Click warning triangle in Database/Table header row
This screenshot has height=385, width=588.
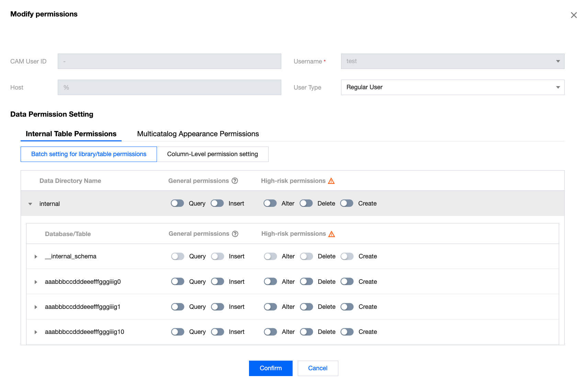pyautogui.click(x=331, y=234)
